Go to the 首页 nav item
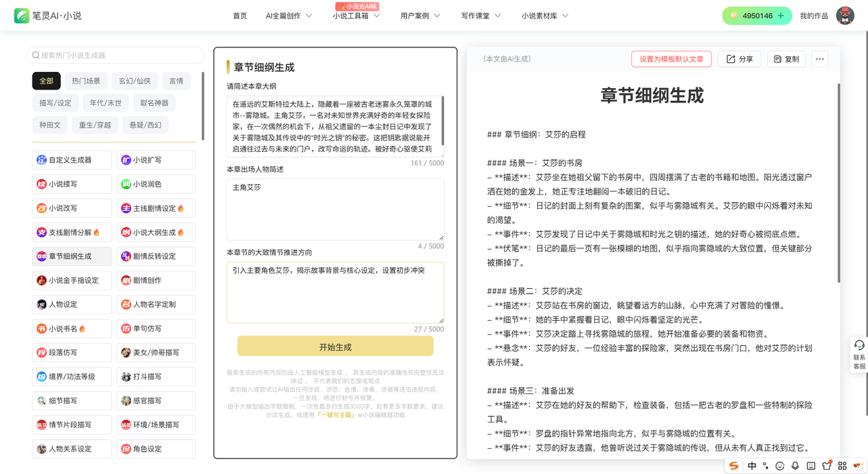The width and height of the screenshot is (868, 474). tap(240, 16)
